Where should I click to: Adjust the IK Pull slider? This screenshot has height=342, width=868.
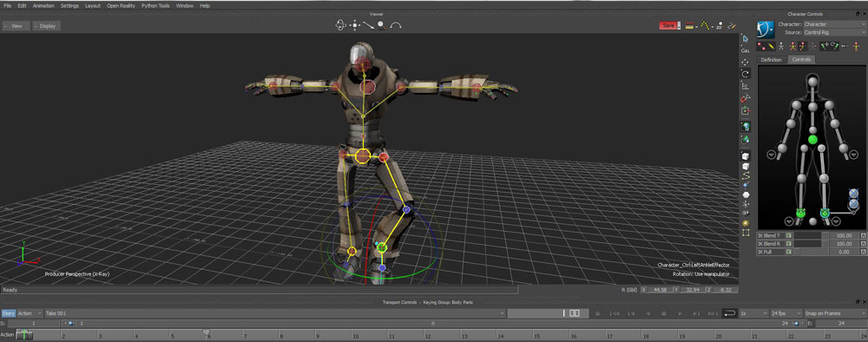click(x=812, y=252)
